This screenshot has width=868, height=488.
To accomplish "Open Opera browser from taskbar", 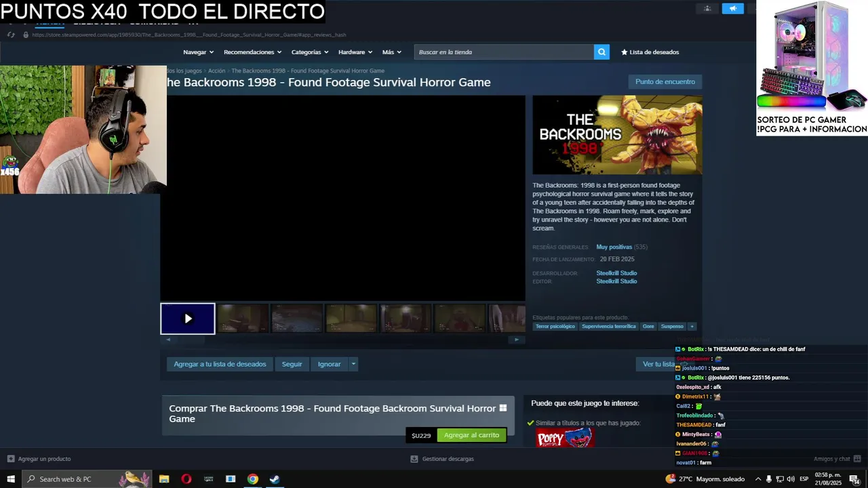I will click(186, 479).
